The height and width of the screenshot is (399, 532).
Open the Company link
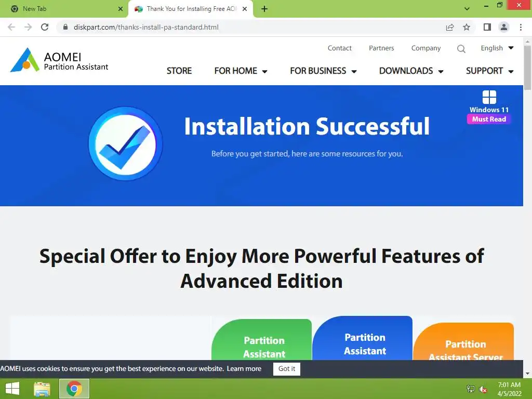click(426, 48)
